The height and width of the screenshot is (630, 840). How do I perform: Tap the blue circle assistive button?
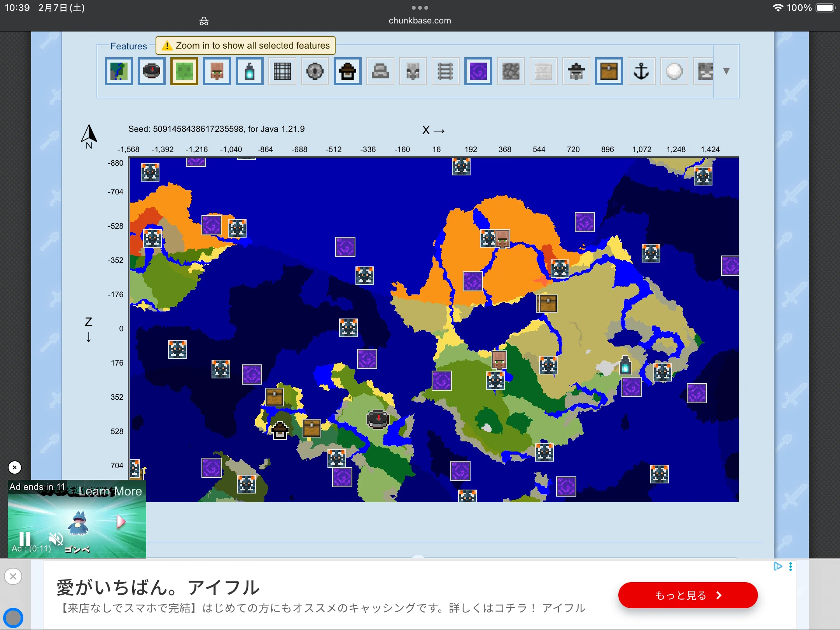(x=14, y=617)
